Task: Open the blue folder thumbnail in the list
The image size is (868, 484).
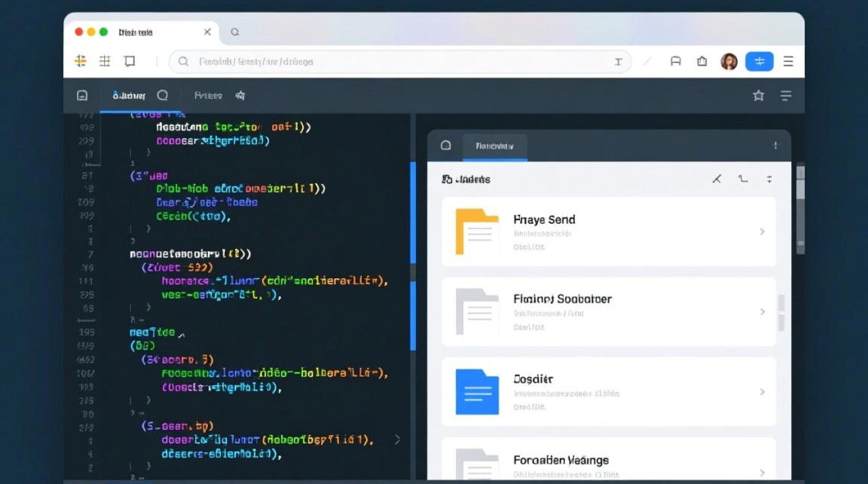Action: (477, 392)
